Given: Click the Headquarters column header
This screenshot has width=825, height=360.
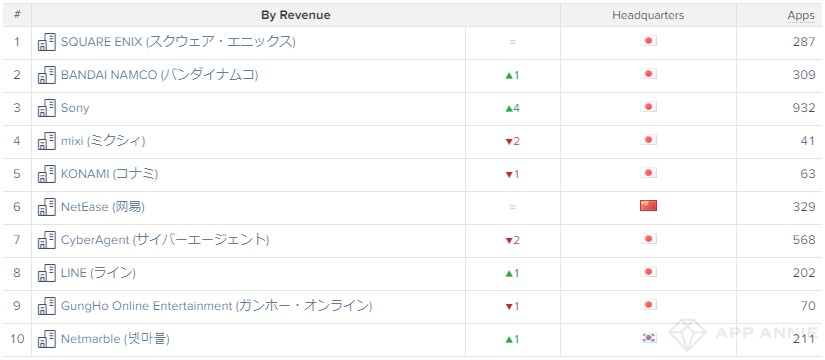Looking at the screenshot, I should (648, 15).
